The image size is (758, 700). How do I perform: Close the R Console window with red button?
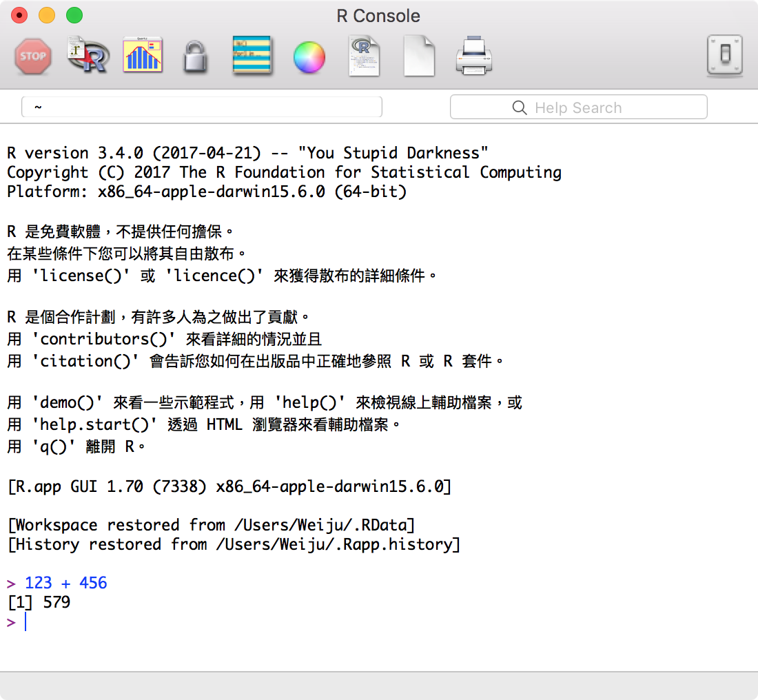[x=20, y=15]
